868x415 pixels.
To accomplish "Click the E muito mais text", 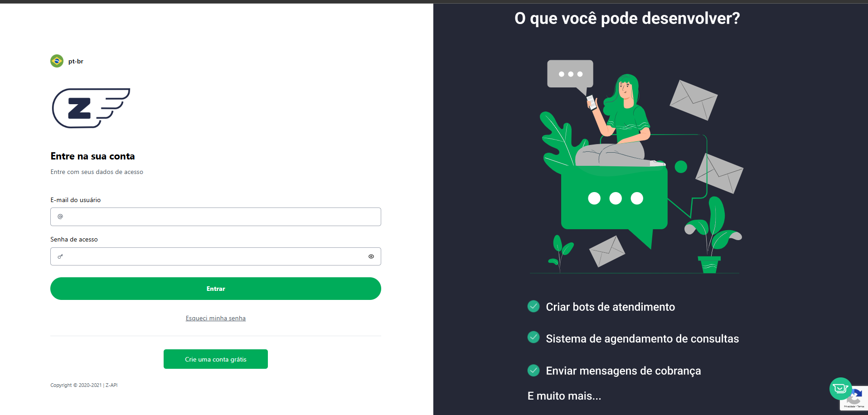I will [564, 396].
